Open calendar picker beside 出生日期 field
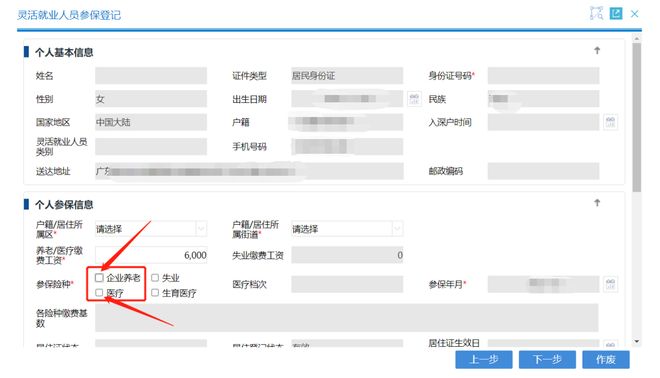The image size is (660, 378). (414, 99)
